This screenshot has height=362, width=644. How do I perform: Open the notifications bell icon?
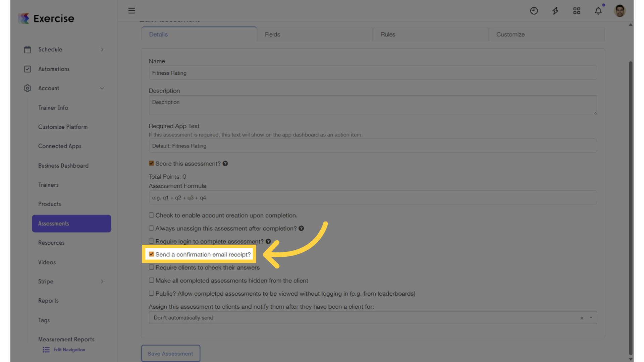pyautogui.click(x=598, y=11)
